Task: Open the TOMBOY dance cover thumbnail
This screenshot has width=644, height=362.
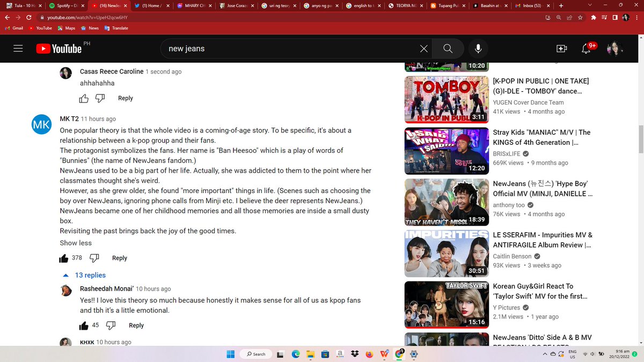Action: (x=446, y=99)
